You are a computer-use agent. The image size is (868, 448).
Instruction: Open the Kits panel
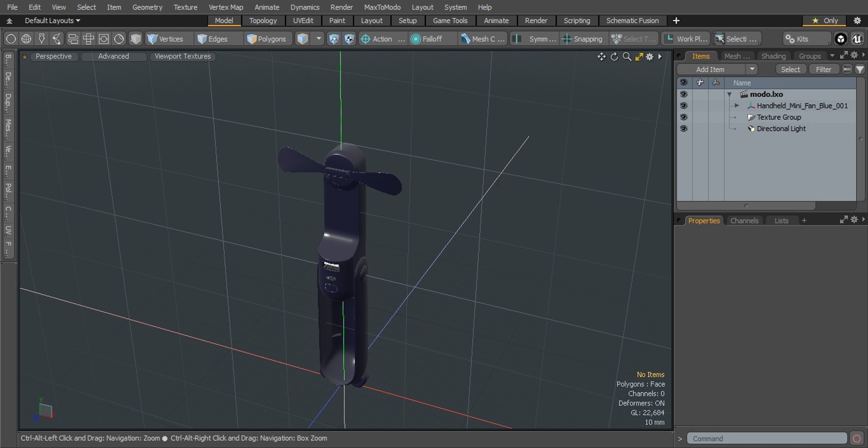tap(806, 39)
